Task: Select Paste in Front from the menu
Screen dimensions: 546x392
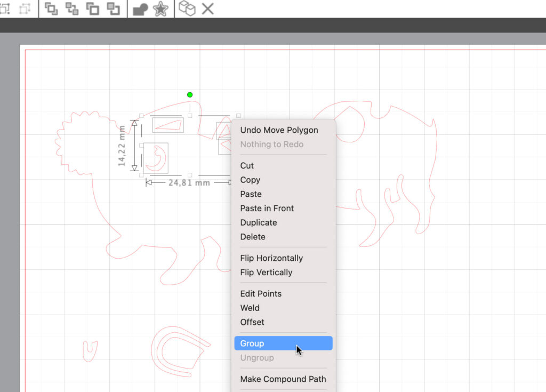Action: tap(267, 208)
